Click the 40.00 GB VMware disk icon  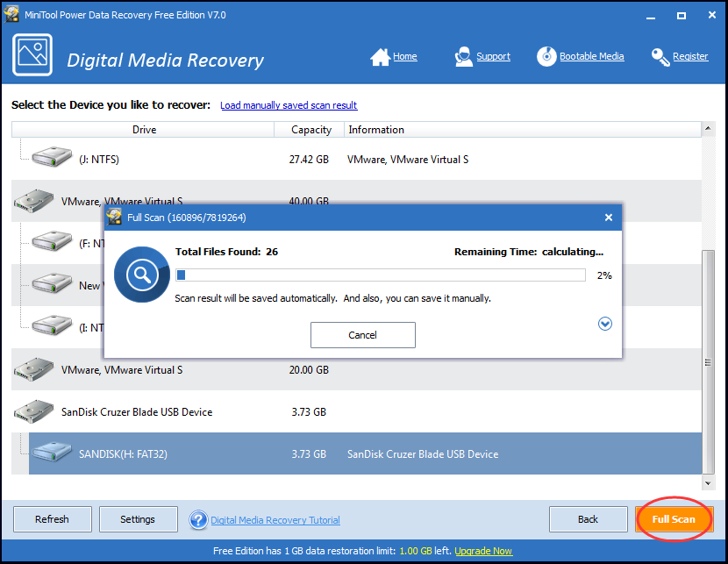[34, 201]
